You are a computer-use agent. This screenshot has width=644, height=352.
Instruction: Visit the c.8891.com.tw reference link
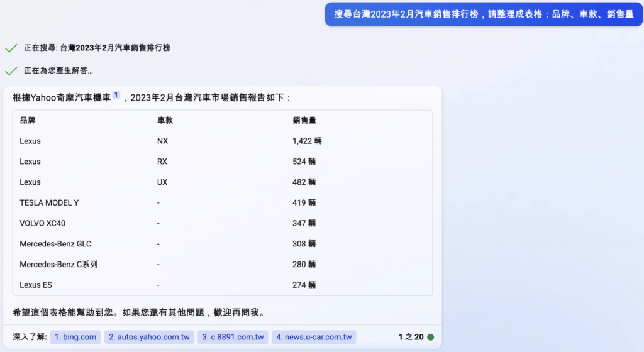click(x=233, y=337)
